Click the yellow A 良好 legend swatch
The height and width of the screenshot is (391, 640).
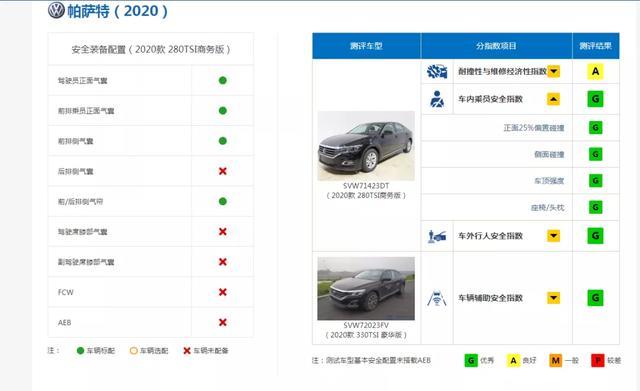(513, 360)
